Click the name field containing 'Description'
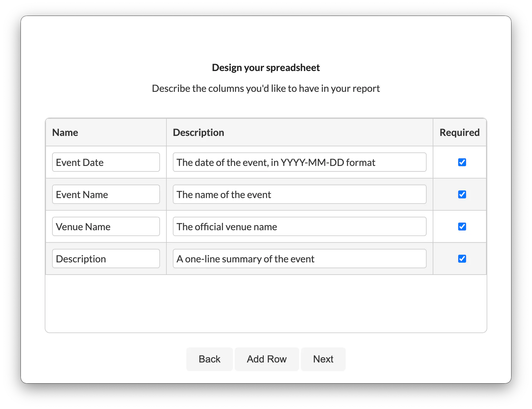This screenshot has height=409, width=532. pos(106,259)
